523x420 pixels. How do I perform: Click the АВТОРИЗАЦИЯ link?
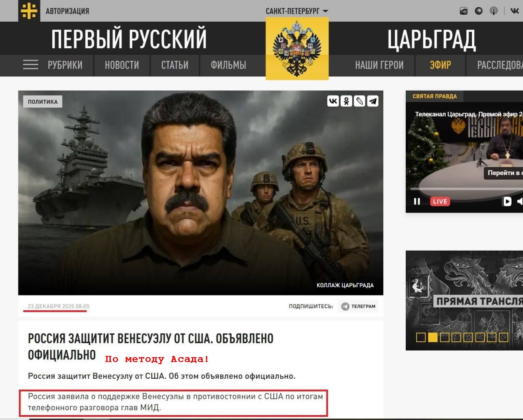point(68,11)
